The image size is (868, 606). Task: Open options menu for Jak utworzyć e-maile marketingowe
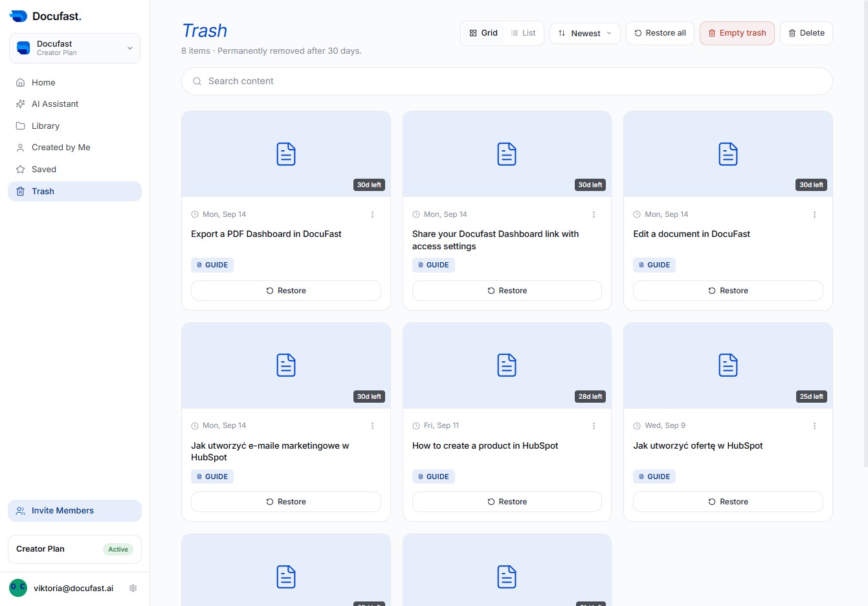tap(372, 425)
